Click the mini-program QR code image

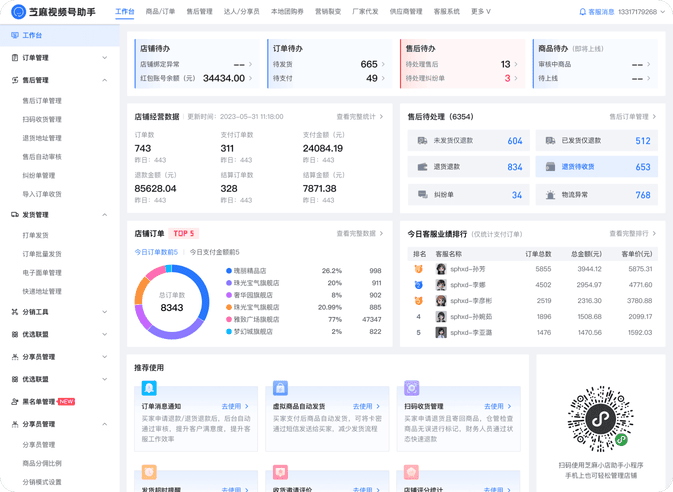coord(599,415)
